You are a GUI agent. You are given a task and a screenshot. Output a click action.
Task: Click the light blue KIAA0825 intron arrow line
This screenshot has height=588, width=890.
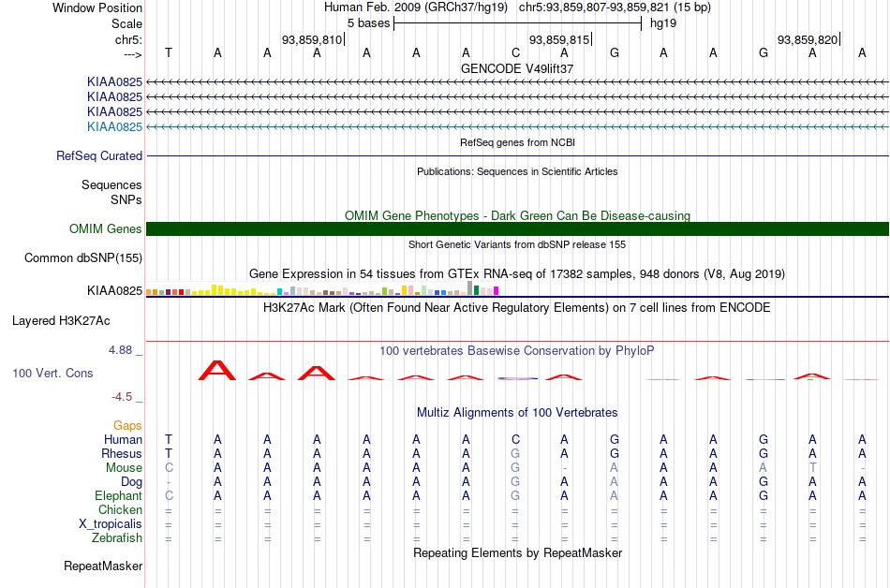pyautogui.click(x=517, y=127)
